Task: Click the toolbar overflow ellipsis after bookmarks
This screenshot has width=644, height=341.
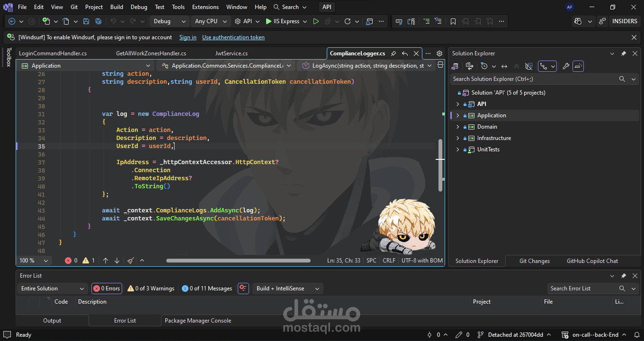Action: point(501,21)
